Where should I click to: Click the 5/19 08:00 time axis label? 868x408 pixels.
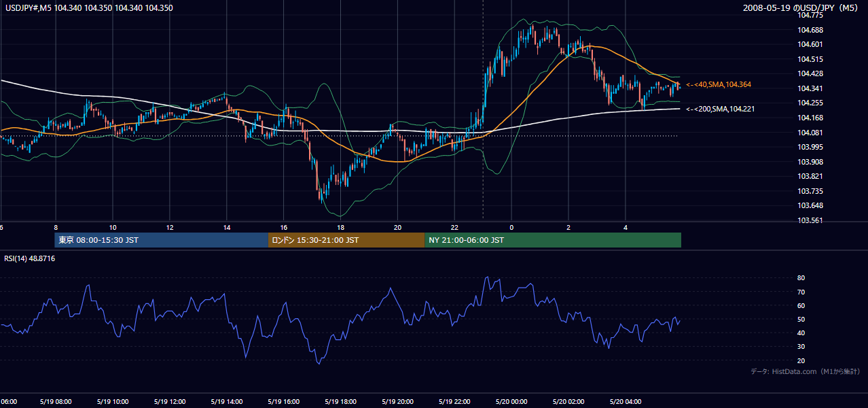coord(56,401)
